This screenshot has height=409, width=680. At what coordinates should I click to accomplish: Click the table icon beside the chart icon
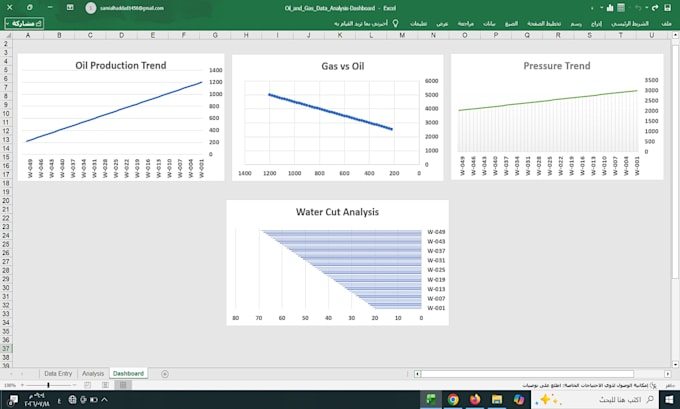[621, 8]
